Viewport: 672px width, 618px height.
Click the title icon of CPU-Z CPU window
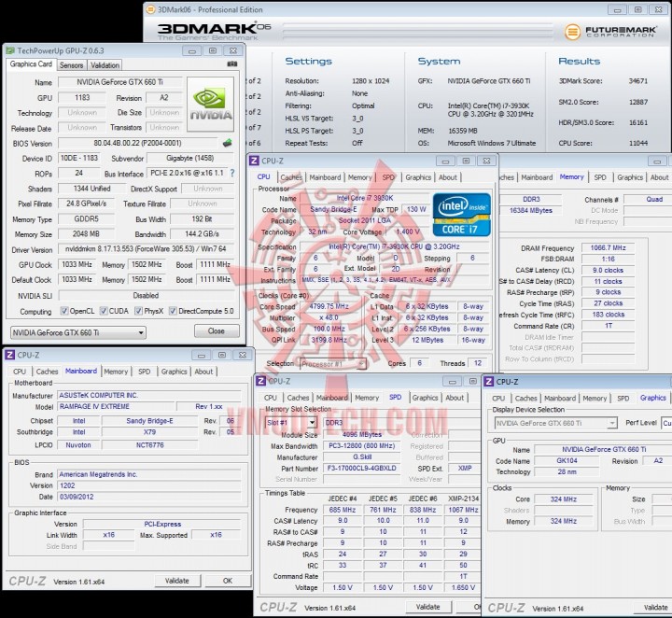point(254,161)
